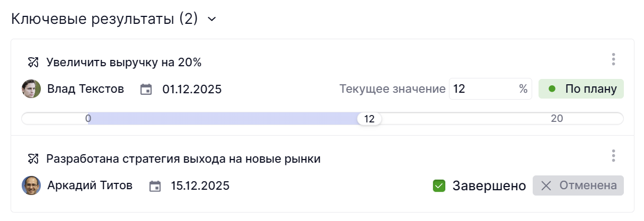Click the X icon on Отменена button

click(x=546, y=185)
